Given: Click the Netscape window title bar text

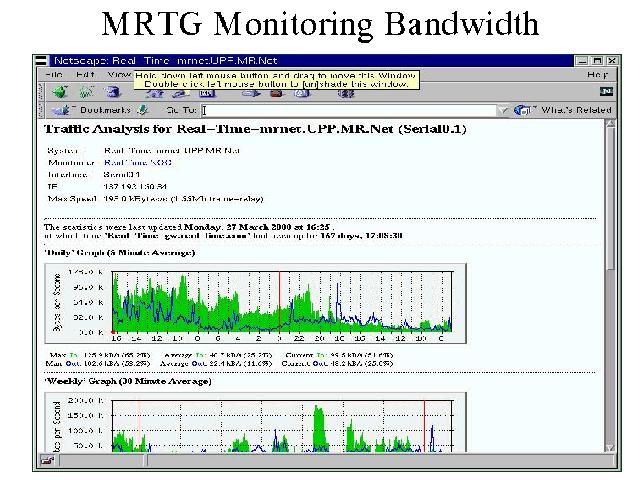Looking at the screenshot, I should point(166,61).
